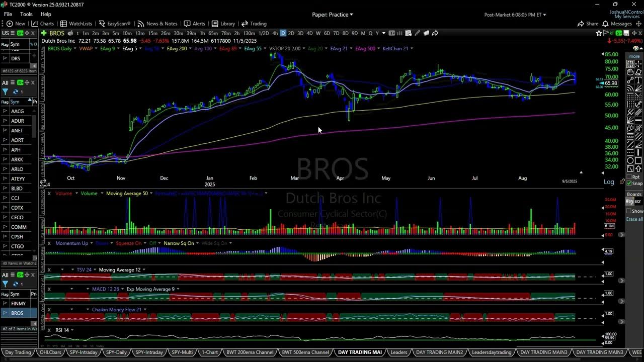This screenshot has height=362, width=644.
Task: Select BROS in the lower watchlist
Action: [19, 313]
